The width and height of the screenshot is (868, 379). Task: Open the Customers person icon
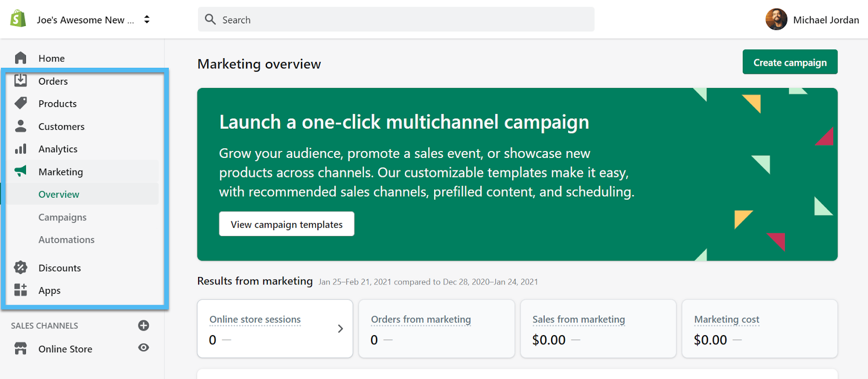21,126
